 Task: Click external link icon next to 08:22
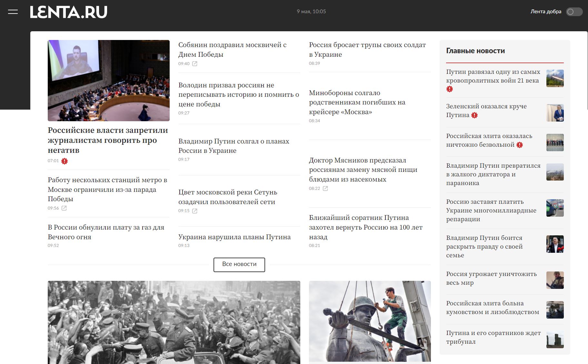[325, 189]
